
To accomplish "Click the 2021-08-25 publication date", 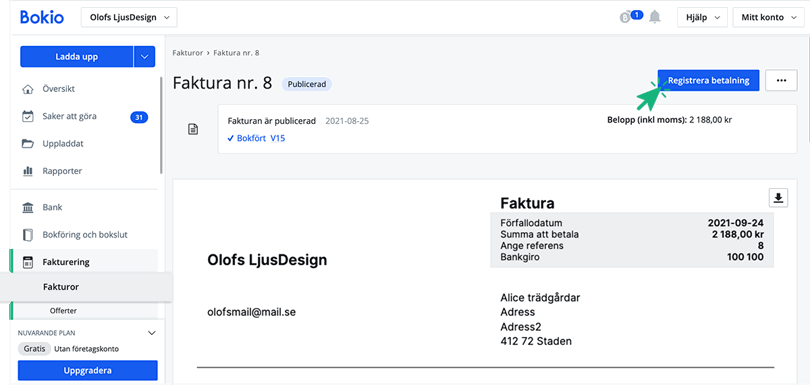I will (347, 121).
